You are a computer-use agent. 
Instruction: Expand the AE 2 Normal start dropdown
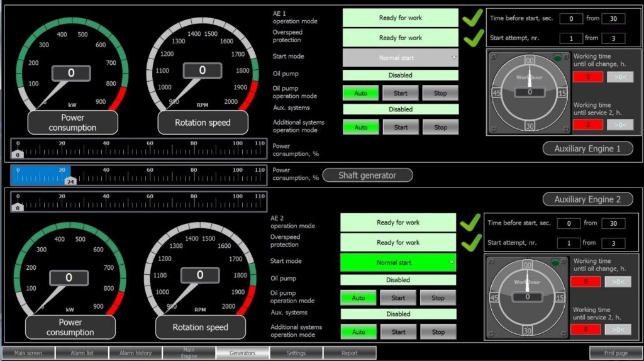click(398, 262)
